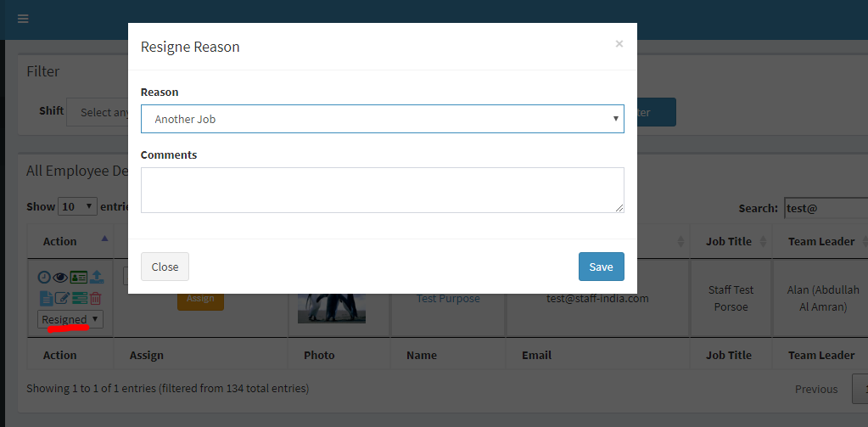Click the green server list icon

tap(80, 298)
